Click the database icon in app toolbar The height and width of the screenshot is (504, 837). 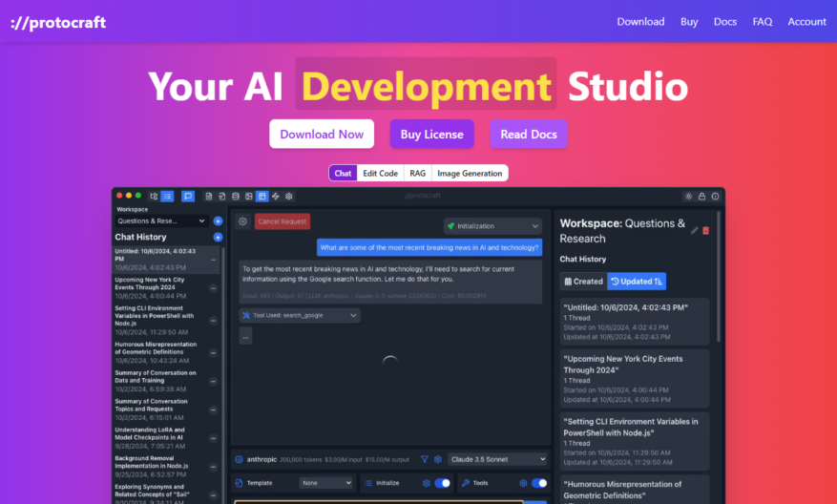click(236, 197)
